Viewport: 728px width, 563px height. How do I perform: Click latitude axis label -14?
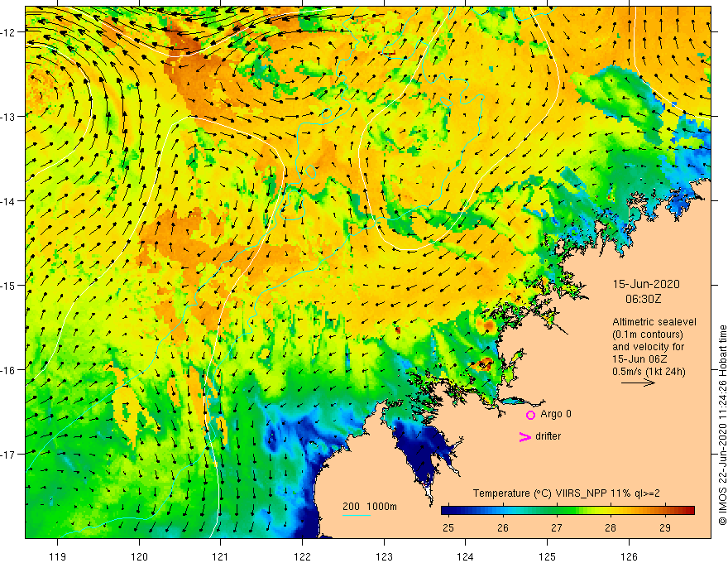(x=8, y=201)
